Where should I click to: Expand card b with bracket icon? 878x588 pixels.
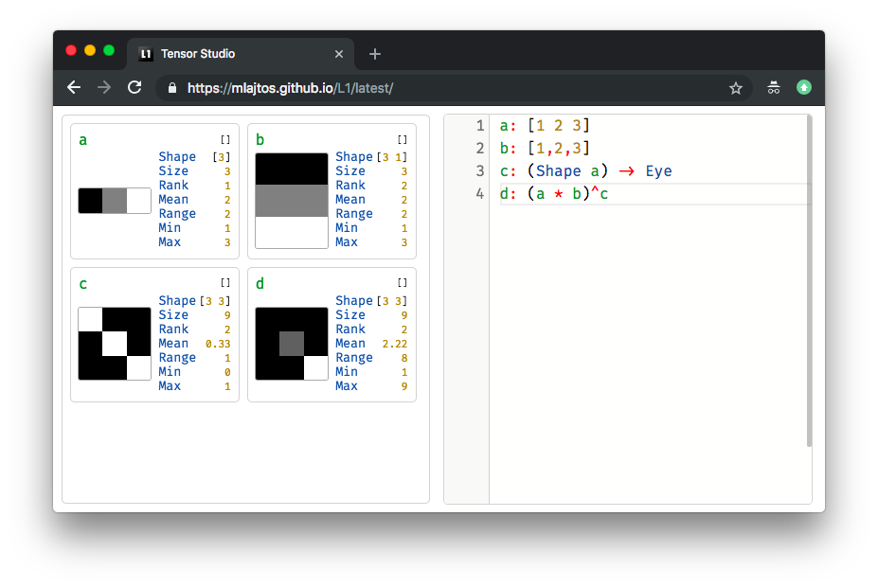402,139
